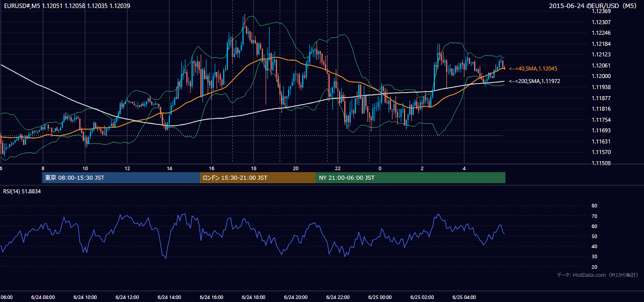644x302 pixels.
Task: Click the 6/24 12:00 date label
Action: point(127,297)
